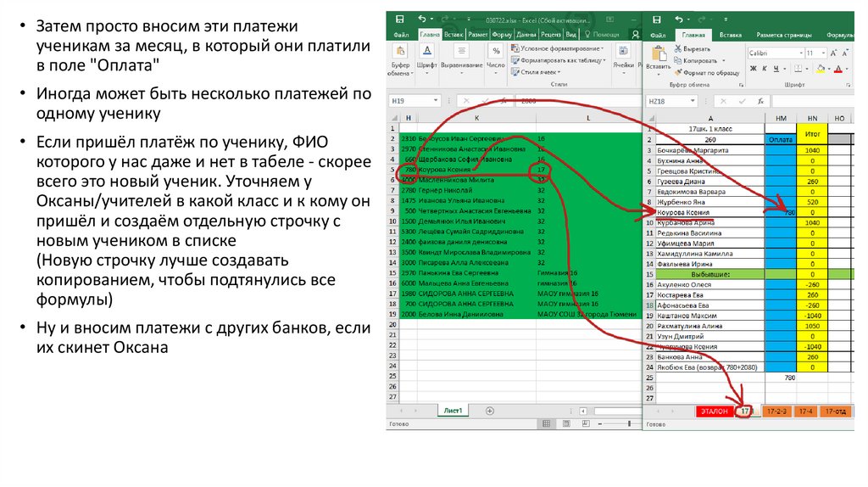
Task: Click the Paste (Вставить) clipboard icon in right window
Action: (x=657, y=53)
